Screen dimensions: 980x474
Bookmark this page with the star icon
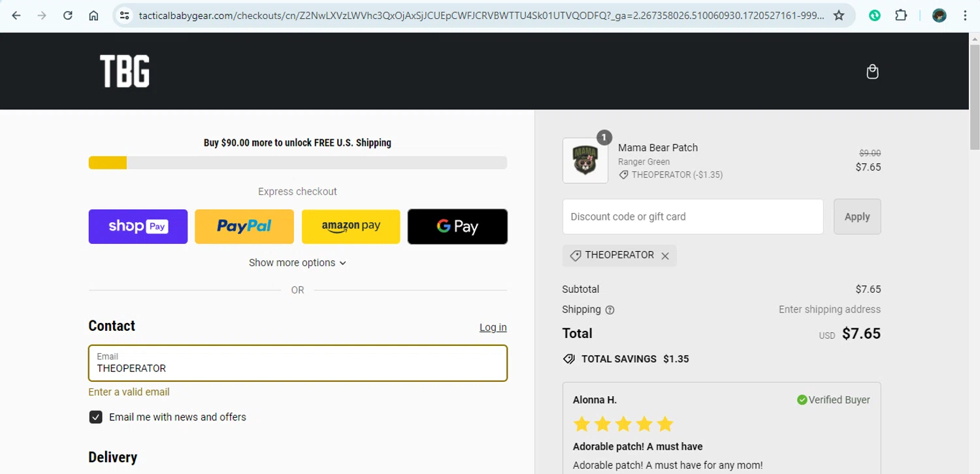tap(839, 15)
